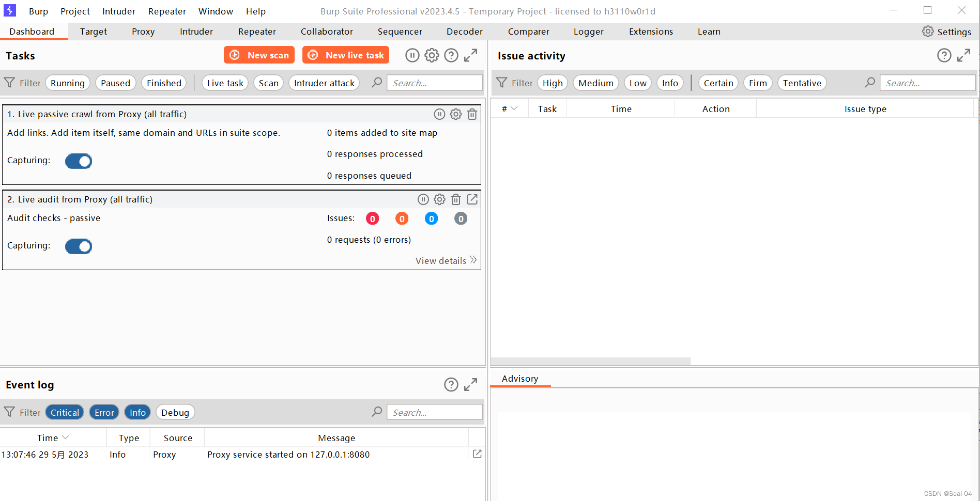This screenshot has width=980, height=501.
Task: Toggle the Scan tasks filter
Action: (x=269, y=83)
